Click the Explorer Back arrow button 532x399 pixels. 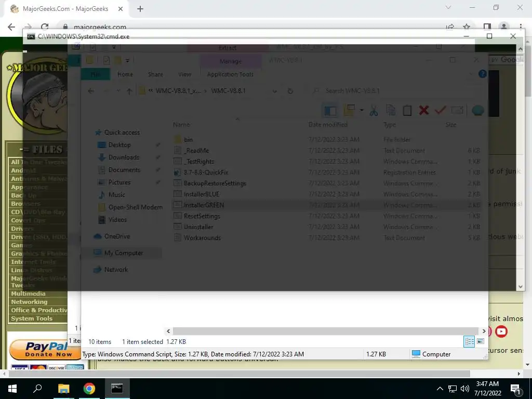[x=91, y=91]
